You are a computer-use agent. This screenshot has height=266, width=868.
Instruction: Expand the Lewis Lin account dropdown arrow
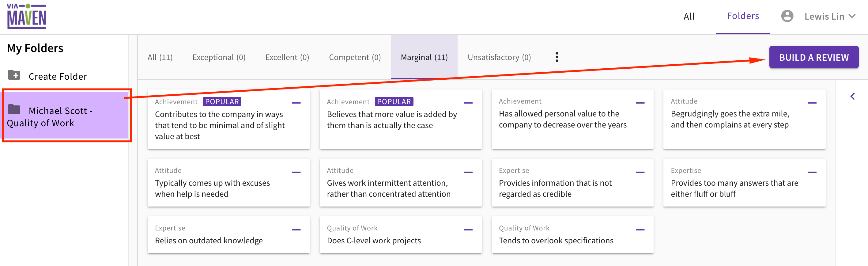tap(852, 17)
